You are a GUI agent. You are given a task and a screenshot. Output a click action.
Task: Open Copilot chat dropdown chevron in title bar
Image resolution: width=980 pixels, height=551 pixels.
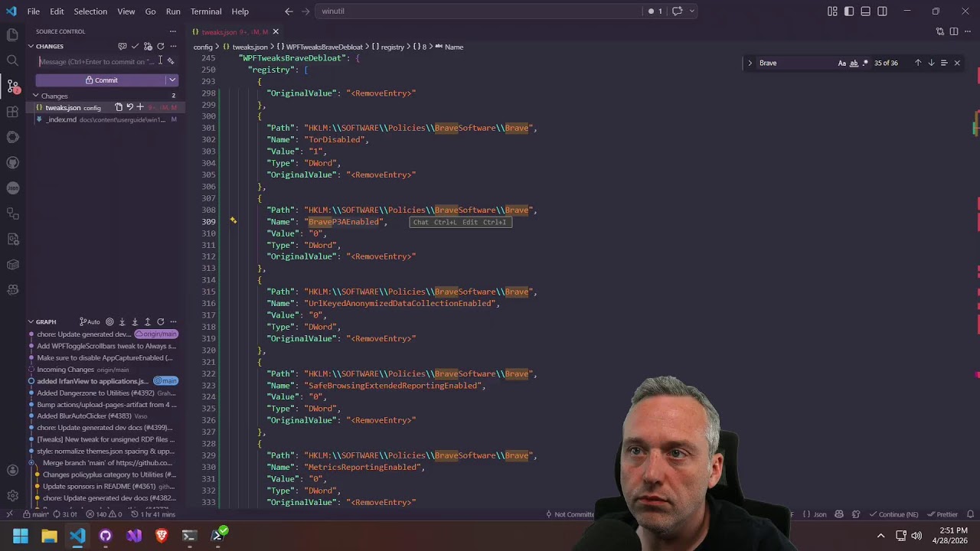point(692,11)
